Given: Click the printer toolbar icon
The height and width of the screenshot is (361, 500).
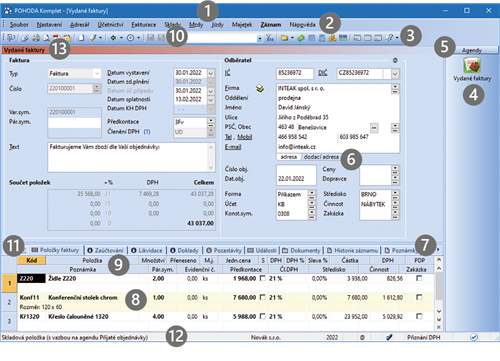Looking at the screenshot, I should [36, 38].
